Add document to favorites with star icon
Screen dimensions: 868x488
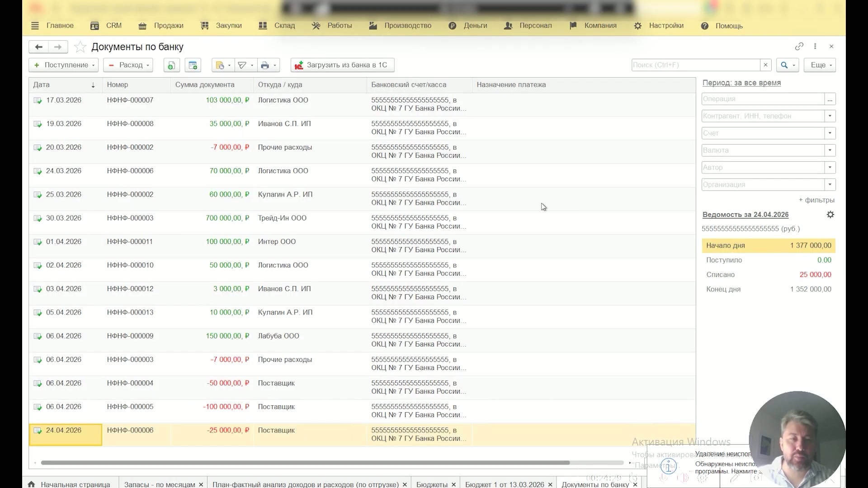click(x=80, y=47)
